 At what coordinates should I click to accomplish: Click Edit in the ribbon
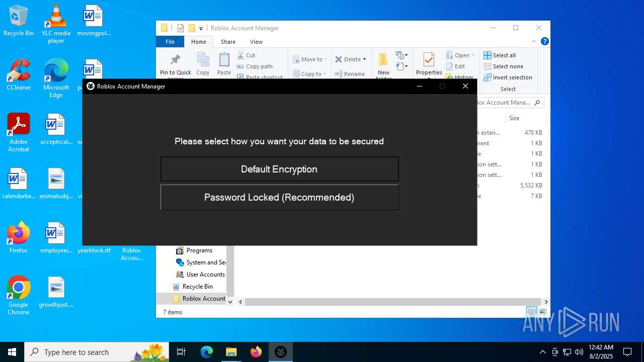click(456, 66)
